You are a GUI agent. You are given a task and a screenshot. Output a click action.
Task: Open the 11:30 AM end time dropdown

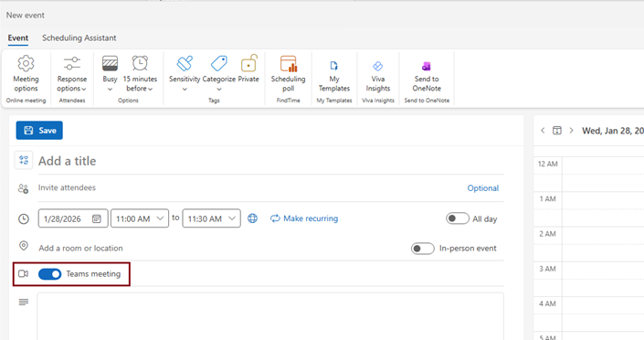(212, 218)
